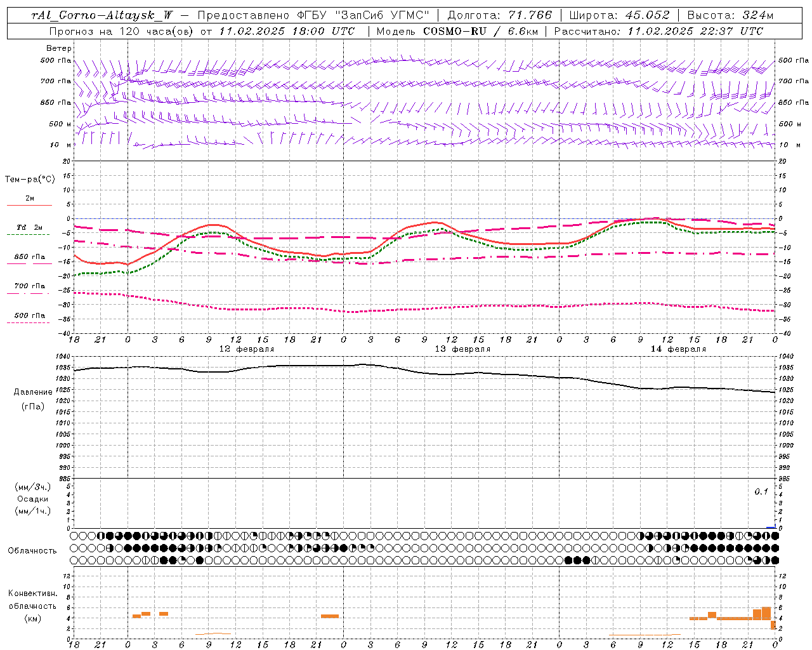Click the 12 февраля date label

(x=247, y=349)
